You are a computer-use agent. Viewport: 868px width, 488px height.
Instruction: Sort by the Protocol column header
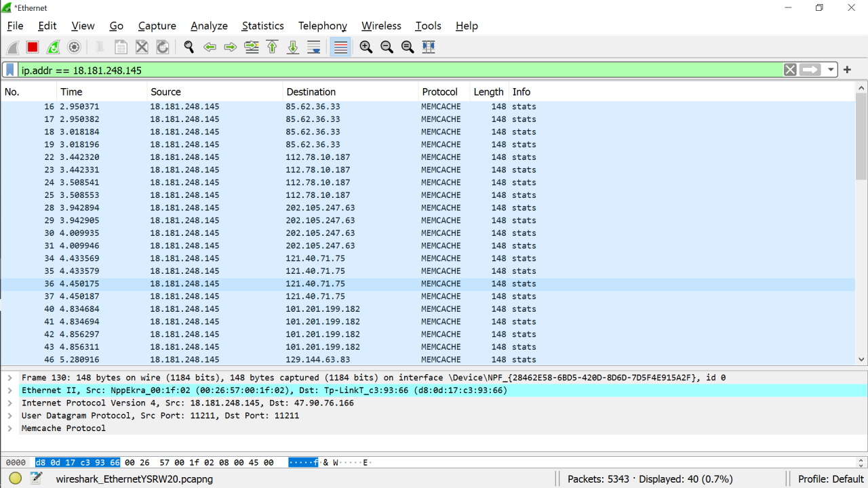point(444,91)
